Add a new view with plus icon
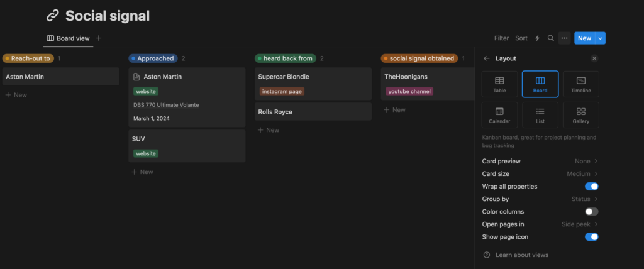 tap(99, 38)
